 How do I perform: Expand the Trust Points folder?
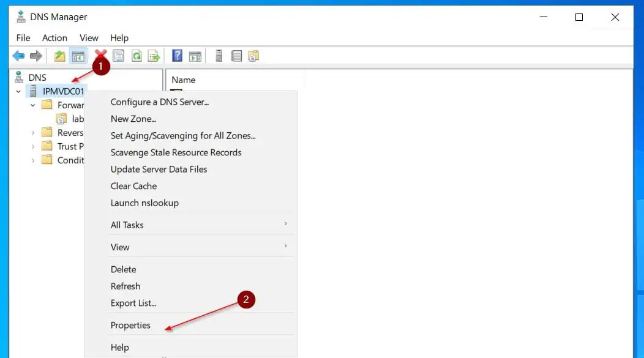pos(33,147)
